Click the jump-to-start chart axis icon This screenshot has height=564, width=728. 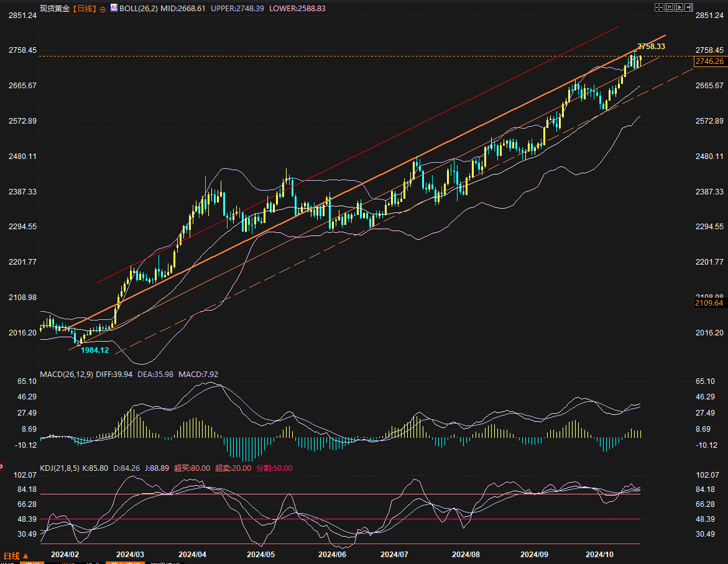click(x=669, y=7)
